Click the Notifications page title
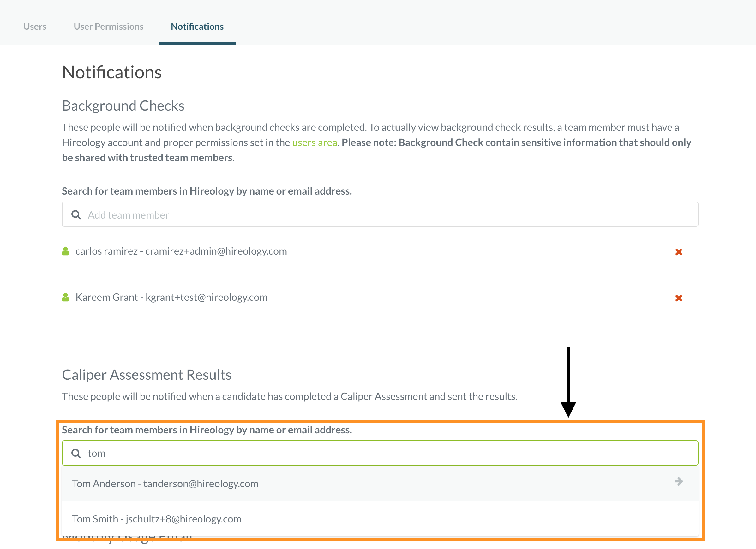The width and height of the screenshot is (756, 549). pos(112,73)
